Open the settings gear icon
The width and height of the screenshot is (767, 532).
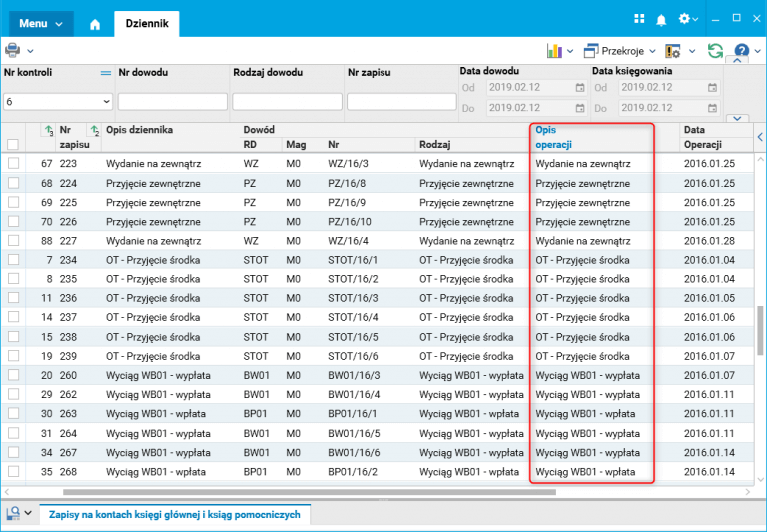684,19
